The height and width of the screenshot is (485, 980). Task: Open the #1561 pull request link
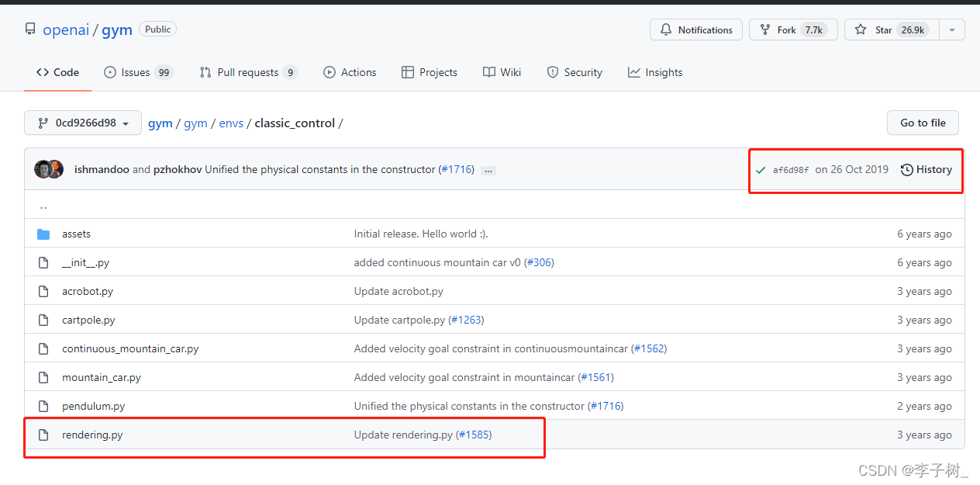tap(595, 377)
